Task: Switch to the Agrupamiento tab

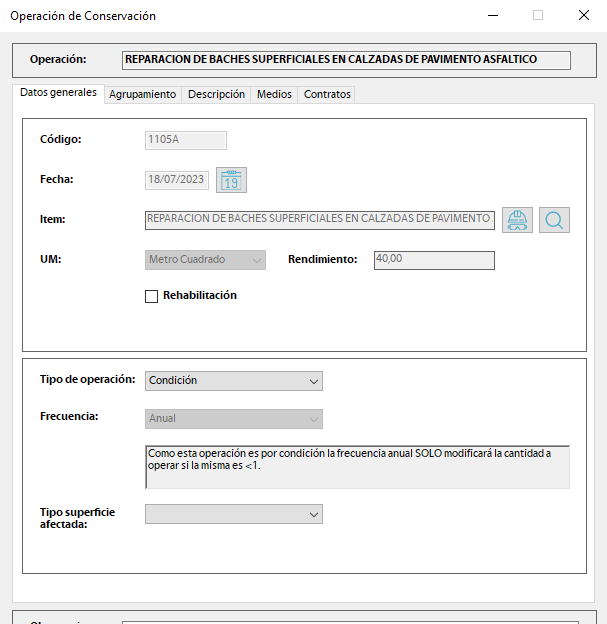Action: point(142,95)
